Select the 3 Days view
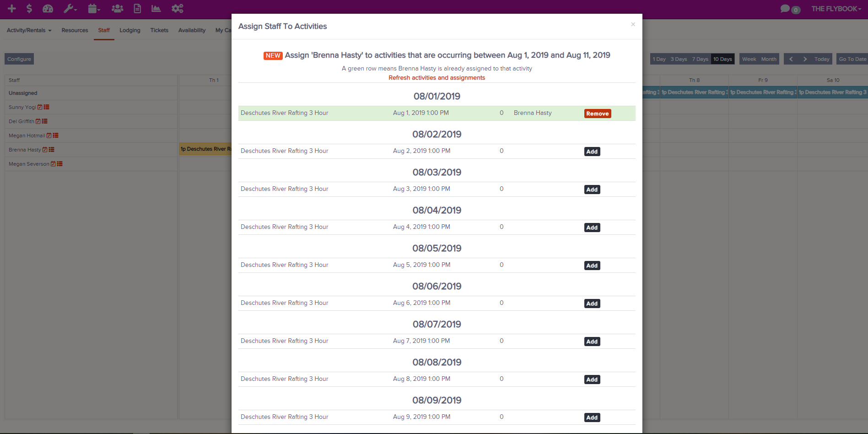 (x=679, y=59)
